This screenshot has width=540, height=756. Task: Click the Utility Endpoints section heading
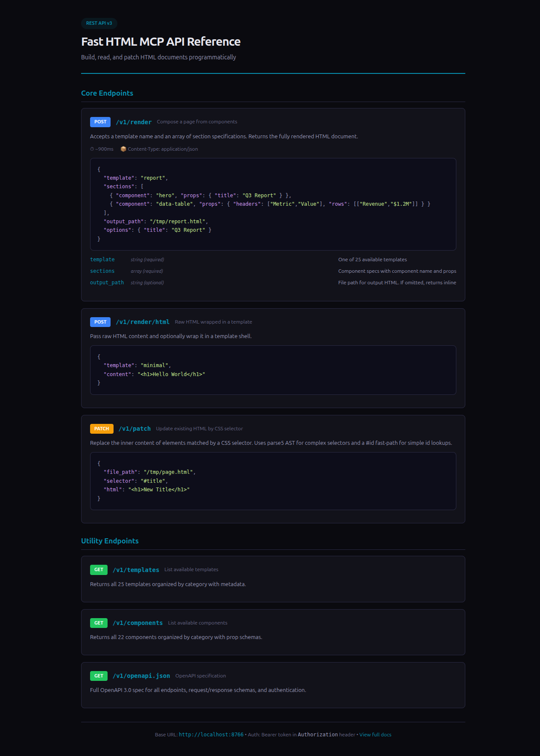(110, 541)
